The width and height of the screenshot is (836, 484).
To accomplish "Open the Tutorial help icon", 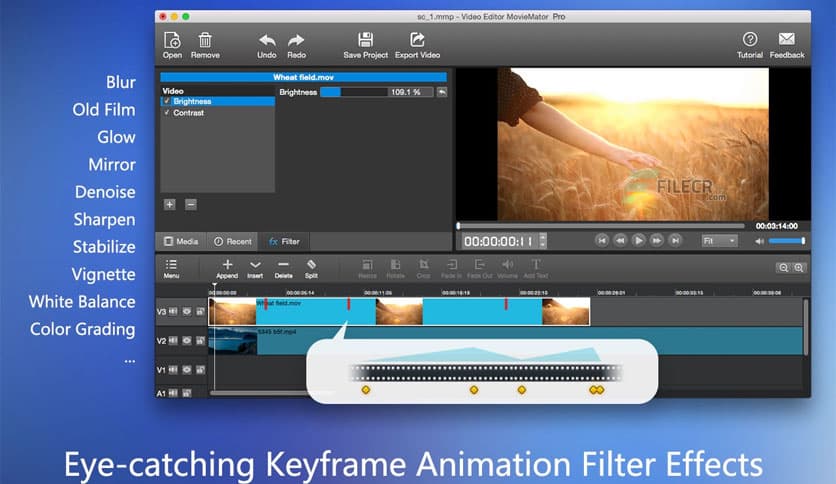I will click(x=750, y=45).
